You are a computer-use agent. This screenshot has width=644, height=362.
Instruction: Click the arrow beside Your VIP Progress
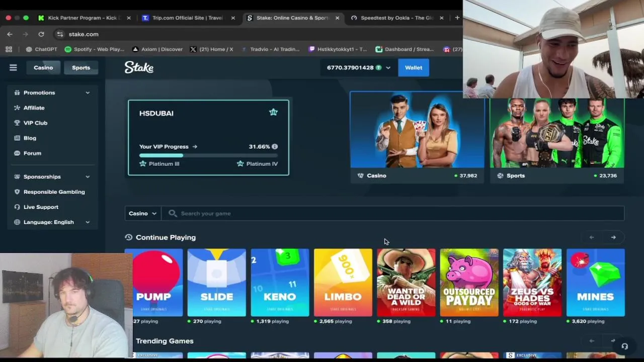click(195, 146)
